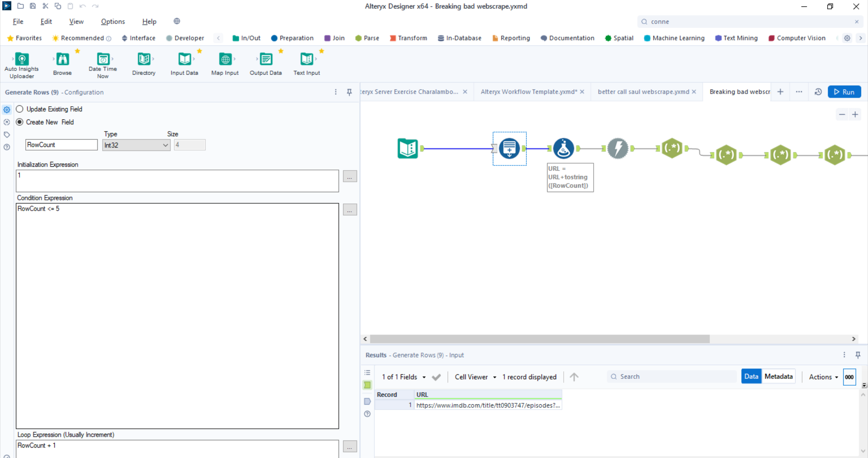Click the Copy icon in the title toolbar

[58, 6]
